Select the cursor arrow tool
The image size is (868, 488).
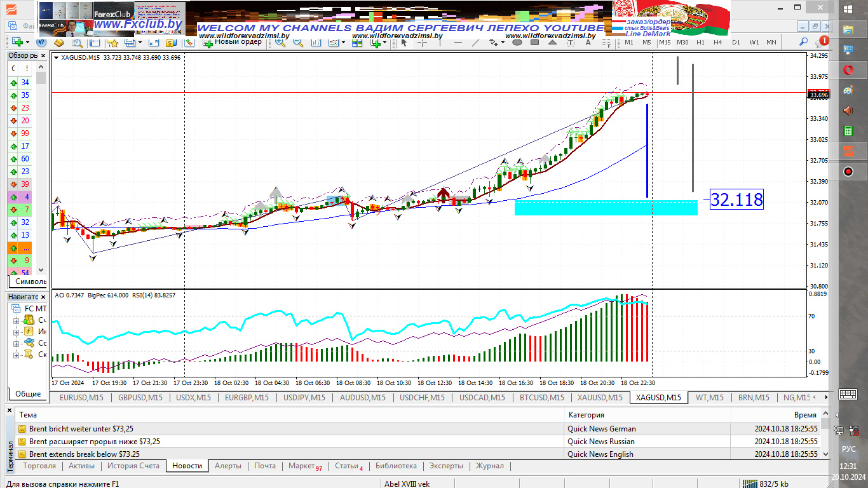pyautogui.click(x=404, y=43)
